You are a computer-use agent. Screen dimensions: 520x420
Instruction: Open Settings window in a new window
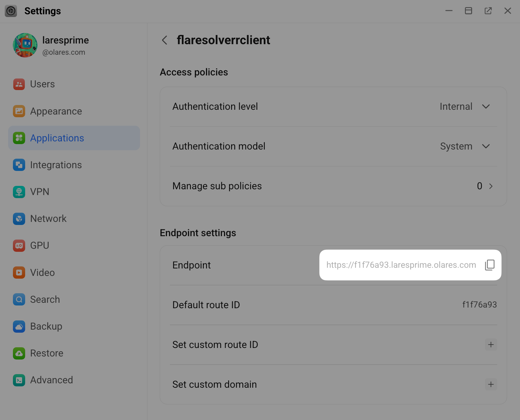(x=488, y=11)
